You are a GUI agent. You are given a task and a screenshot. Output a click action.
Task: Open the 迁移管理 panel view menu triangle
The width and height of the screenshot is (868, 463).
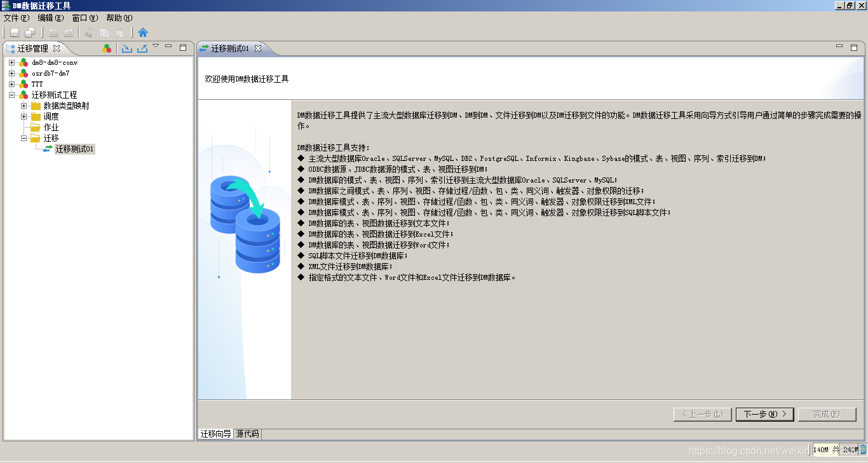(x=156, y=46)
